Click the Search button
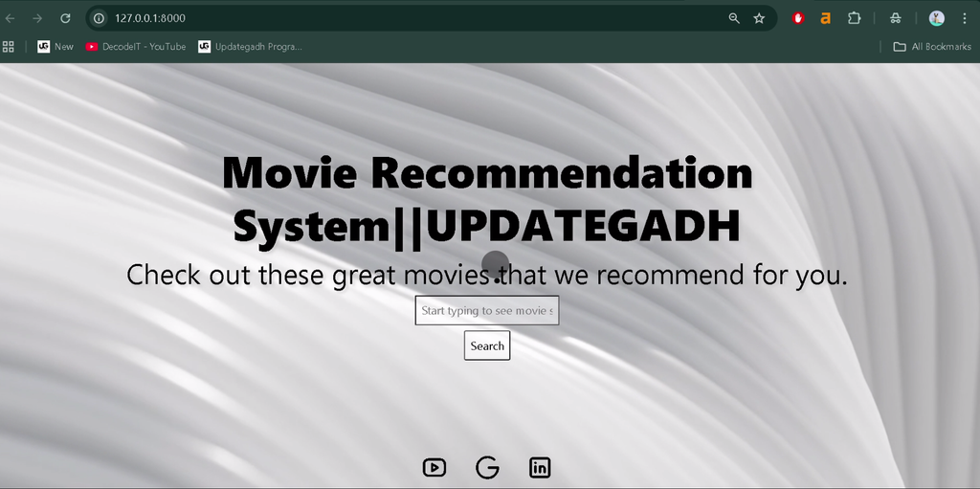This screenshot has width=980, height=489. tap(487, 345)
